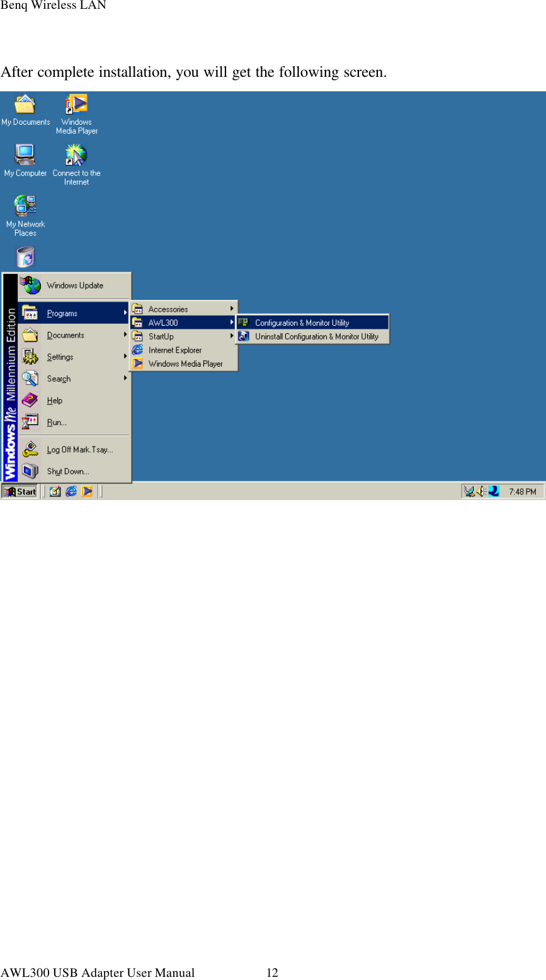Click Uninstall Configuration & Monitor Utility
Viewport: 546px width, 980px height.
click(312, 336)
